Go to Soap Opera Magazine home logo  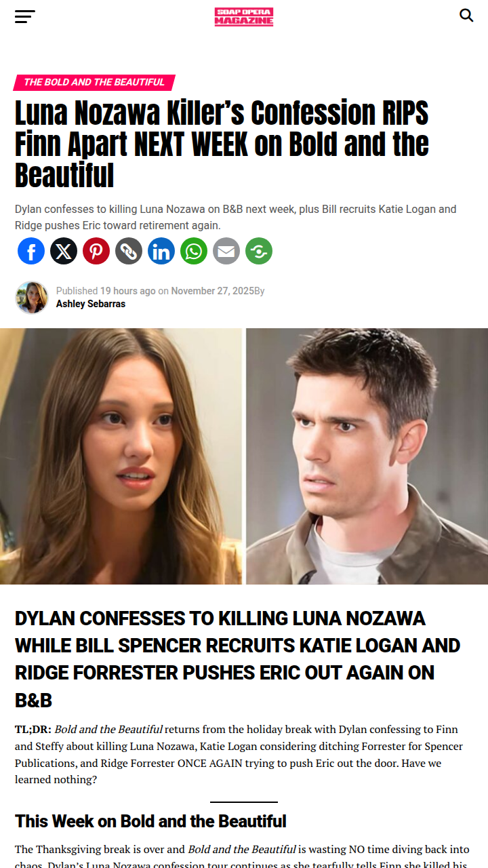click(x=244, y=16)
